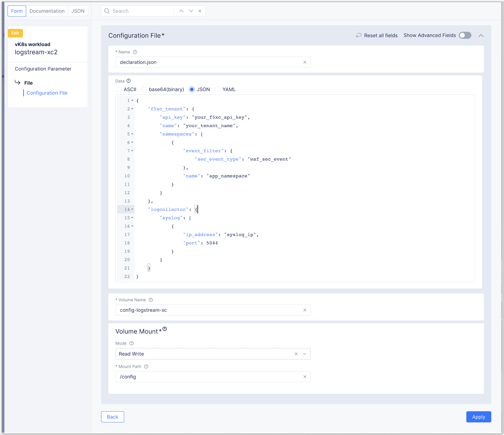
Task: Fold f5xc_tenant block at line 2
Action: click(132, 109)
